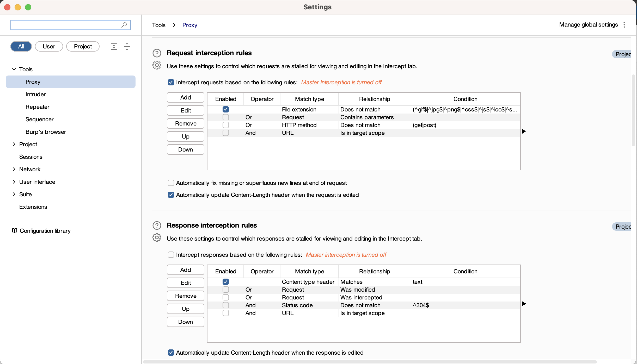Click Remove for response interception rules
This screenshot has width=637, height=364.
click(186, 296)
